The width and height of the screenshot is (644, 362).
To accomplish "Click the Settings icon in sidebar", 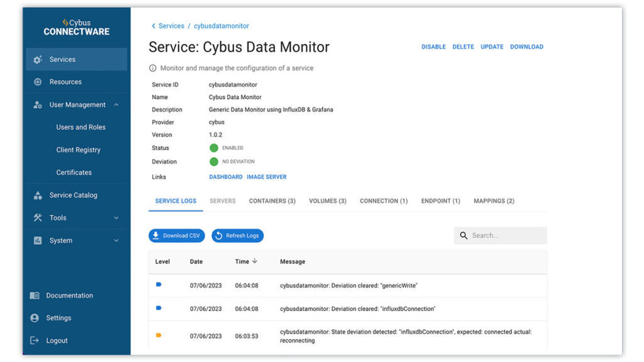I will coord(36,318).
